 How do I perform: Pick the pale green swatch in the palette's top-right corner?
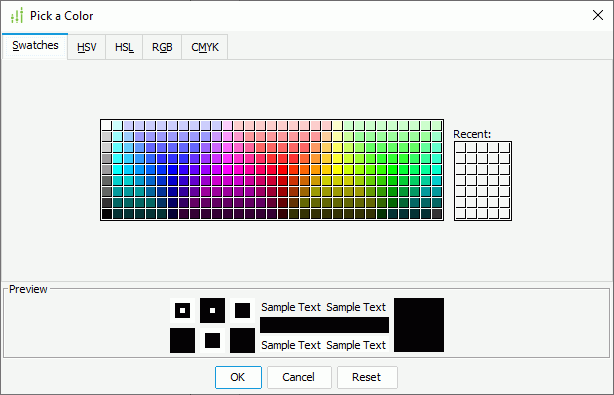[x=437, y=126]
